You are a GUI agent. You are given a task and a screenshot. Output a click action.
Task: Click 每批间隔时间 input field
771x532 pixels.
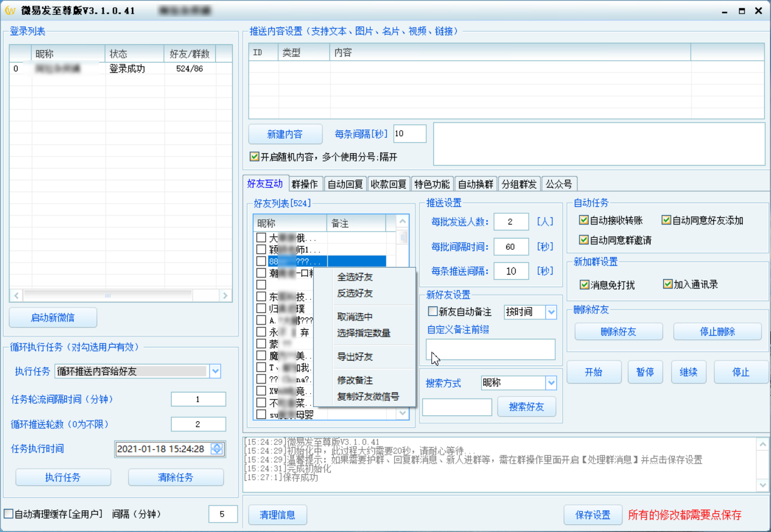click(x=511, y=246)
